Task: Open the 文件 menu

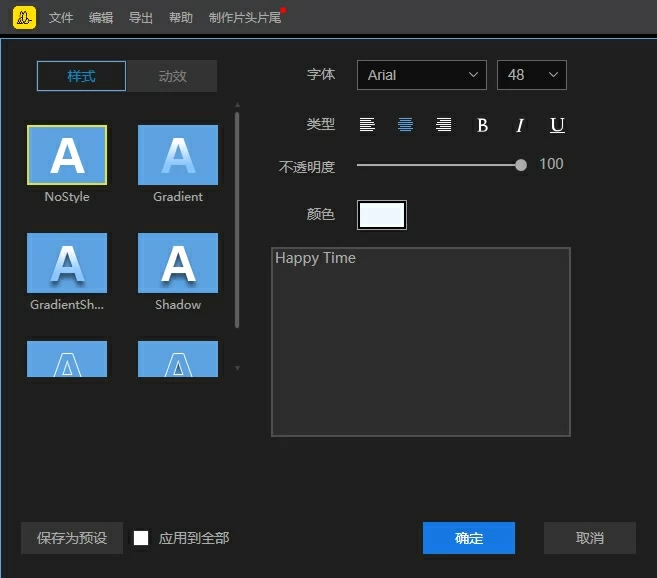Action: click(x=61, y=18)
